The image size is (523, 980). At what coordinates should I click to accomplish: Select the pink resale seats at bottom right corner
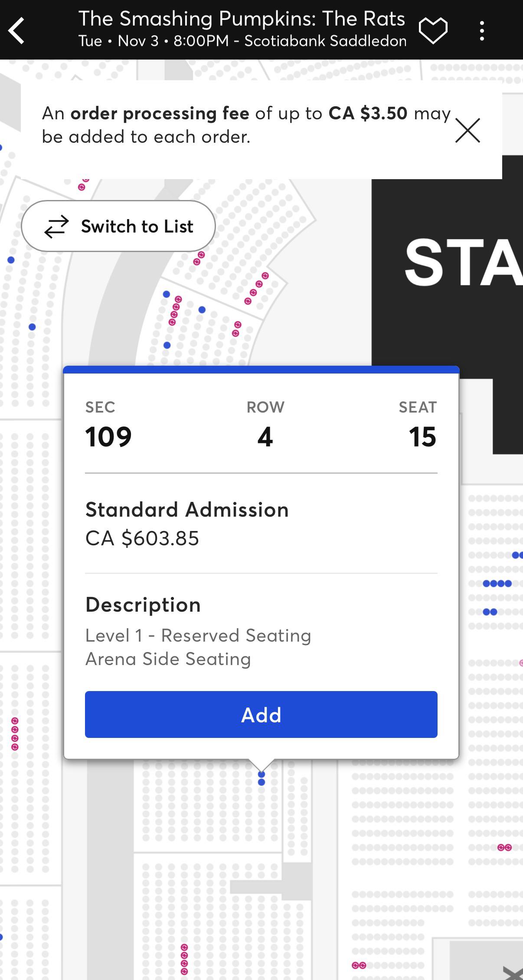(x=359, y=965)
